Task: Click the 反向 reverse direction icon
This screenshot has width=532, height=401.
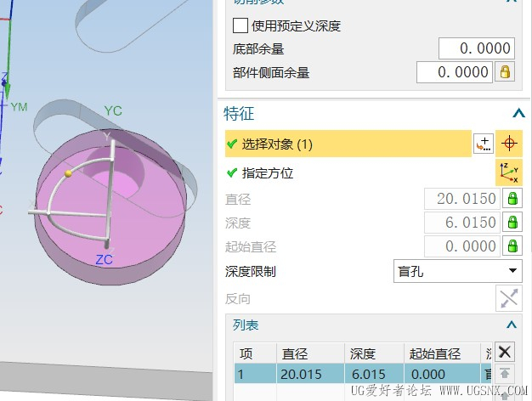Action: pos(508,298)
